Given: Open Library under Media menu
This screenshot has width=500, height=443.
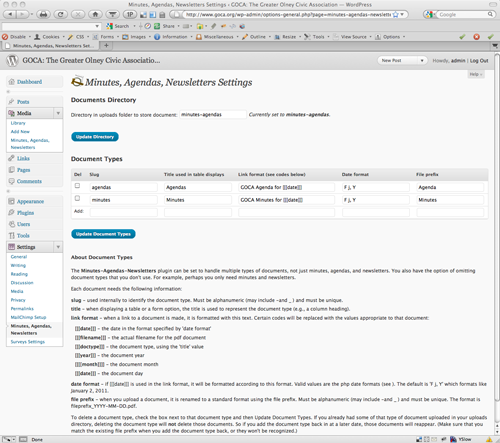Looking at the screenshot, I should coord(18,123).
